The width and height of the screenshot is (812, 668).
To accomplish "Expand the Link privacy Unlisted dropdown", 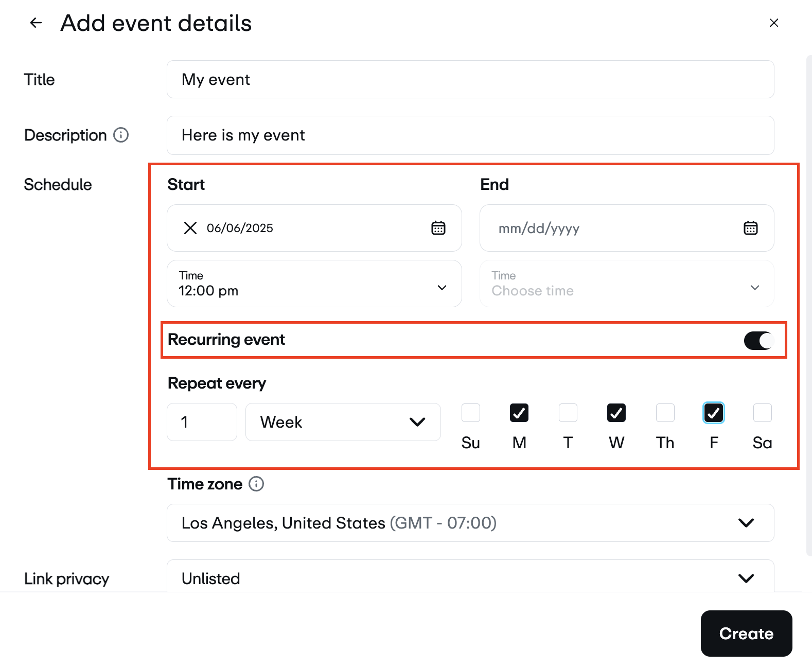I will click(x=470, y=578).
